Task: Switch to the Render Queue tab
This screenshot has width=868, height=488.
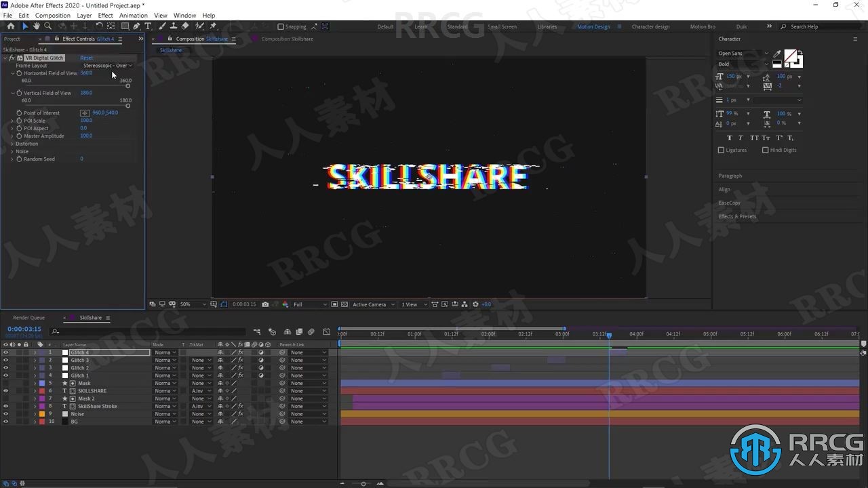Action: [x=29, y=318]
